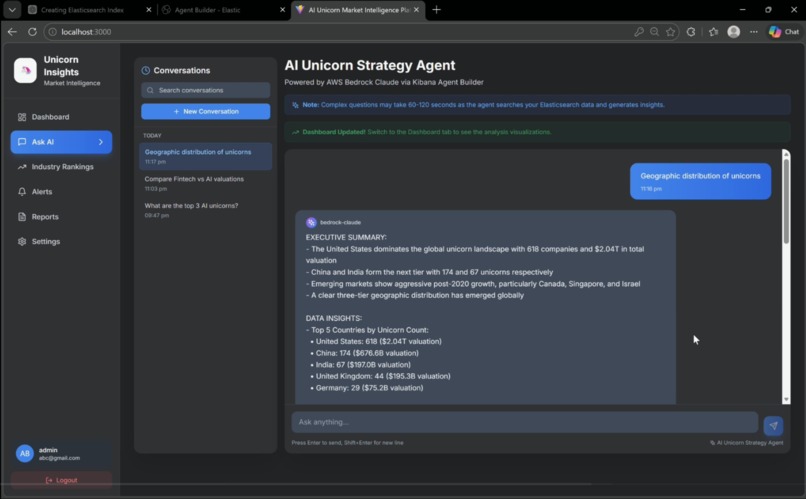
Task: Select the Ask AI sidebar item
Action: click(x=61, y=142)
